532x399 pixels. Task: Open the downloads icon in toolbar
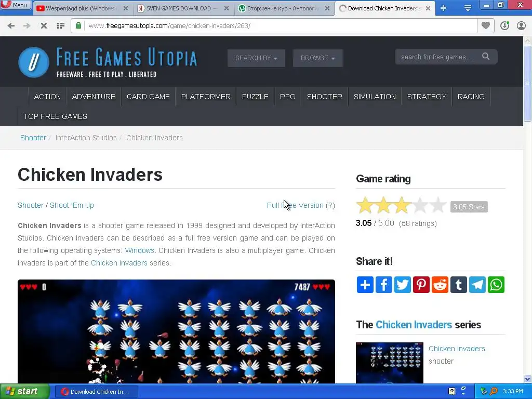tap(504, 26)
